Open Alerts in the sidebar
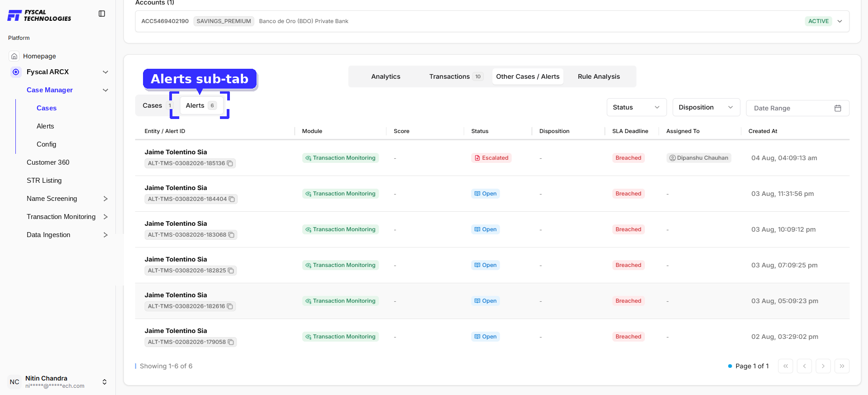 pyautogui.click(x=45, y=126)
